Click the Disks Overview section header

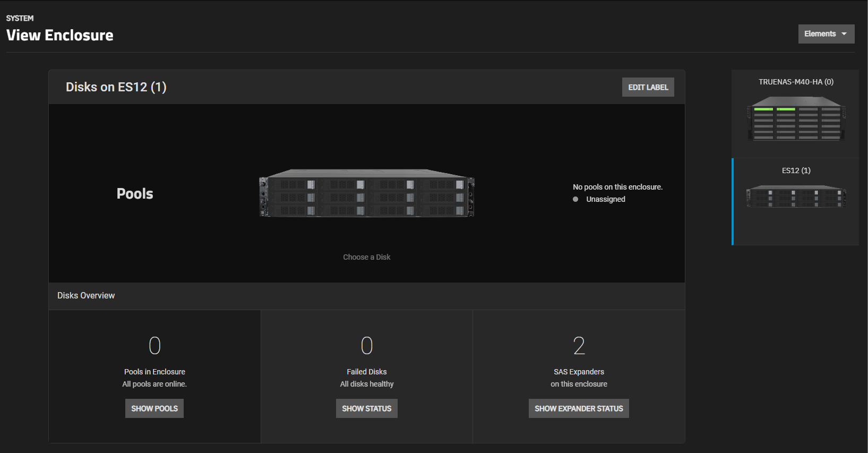pyautogui.click(x=86, y=296)
